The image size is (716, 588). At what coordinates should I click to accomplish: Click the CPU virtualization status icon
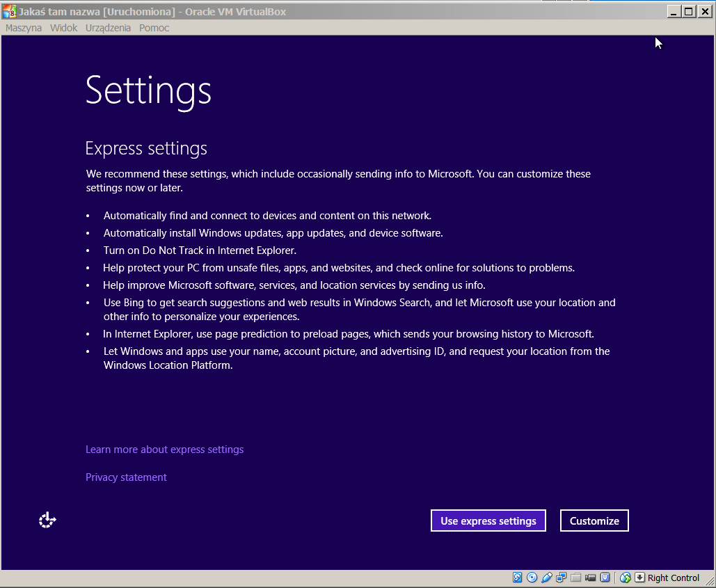coord(605,578)
